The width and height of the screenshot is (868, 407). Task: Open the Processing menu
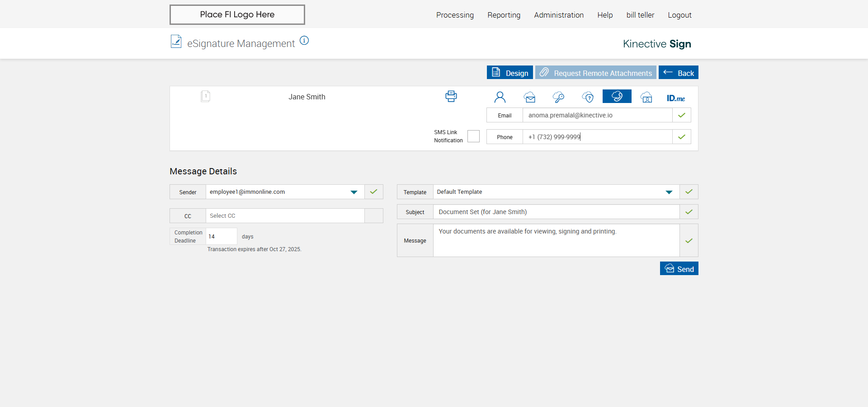[455, 15]
